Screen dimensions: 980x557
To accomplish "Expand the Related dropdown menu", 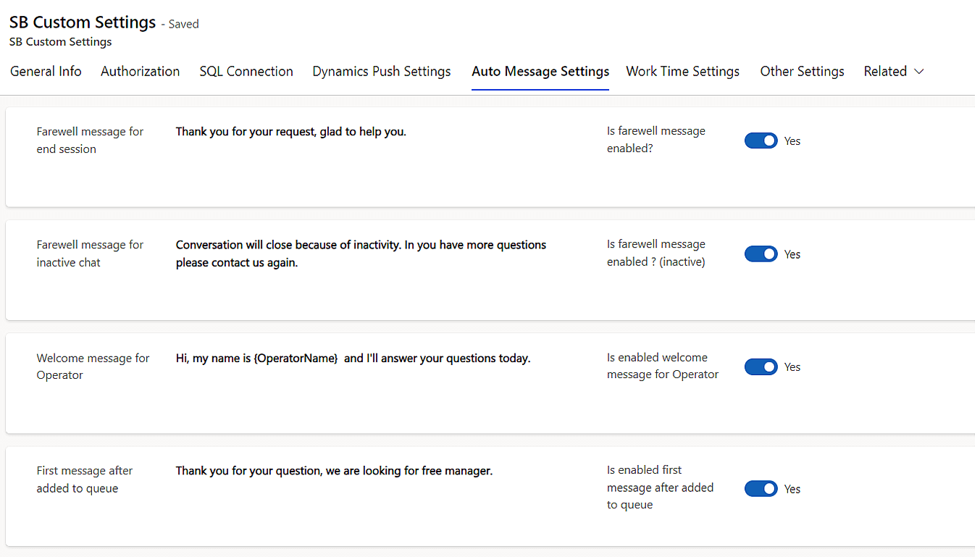I will pyautogui.click(x=893, y=71).
